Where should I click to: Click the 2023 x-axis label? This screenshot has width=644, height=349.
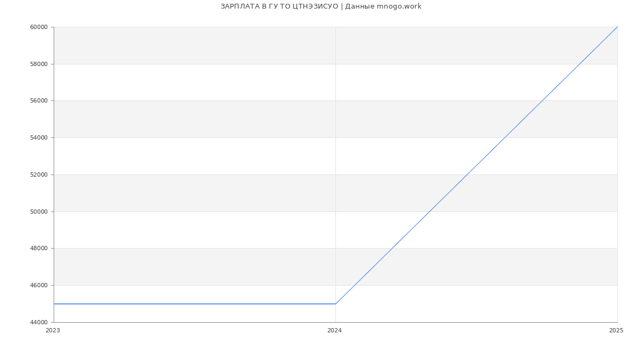(x=53, y=331)
